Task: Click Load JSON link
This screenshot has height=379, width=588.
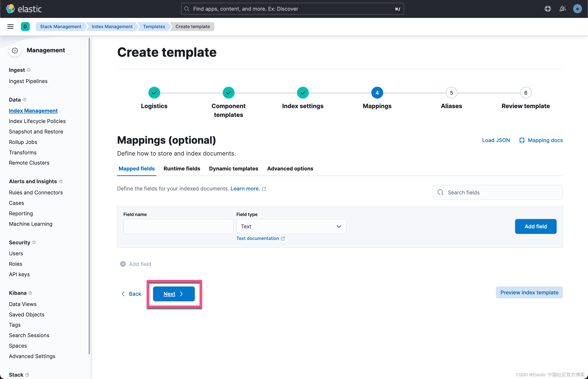Action: [496, 140]
